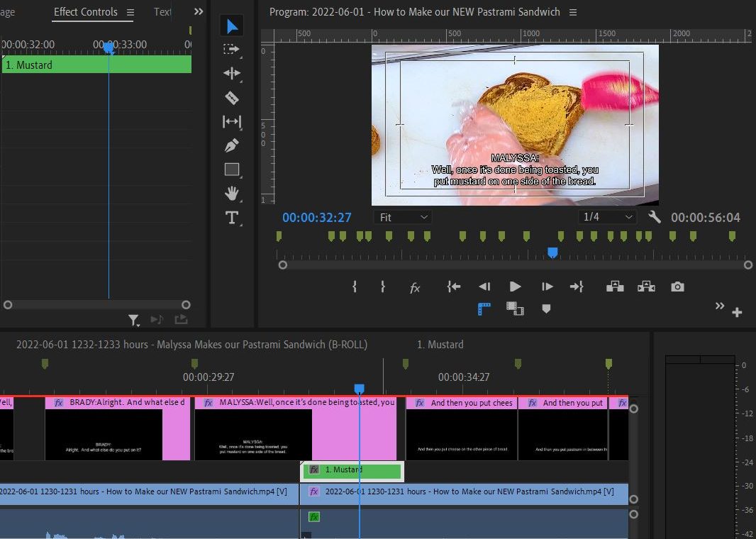Expand transport overflow double-chevron
The image size is (756, 539).
click(x=720, y=306)
